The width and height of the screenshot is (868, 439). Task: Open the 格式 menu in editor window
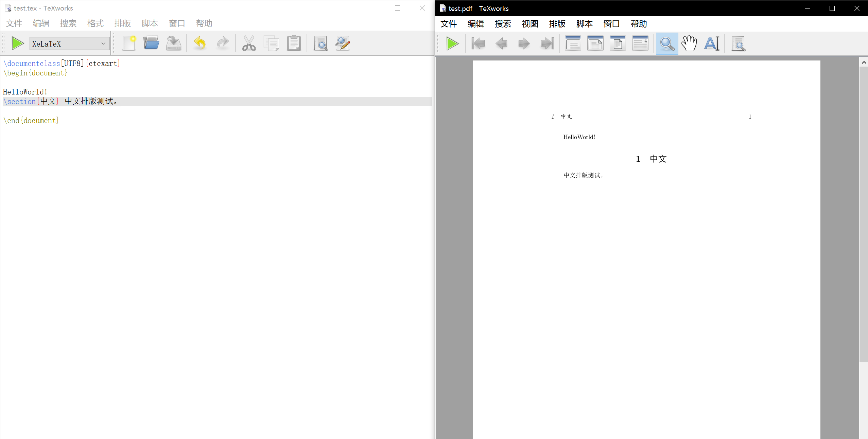pyautogui.click(x=95, y=23)
